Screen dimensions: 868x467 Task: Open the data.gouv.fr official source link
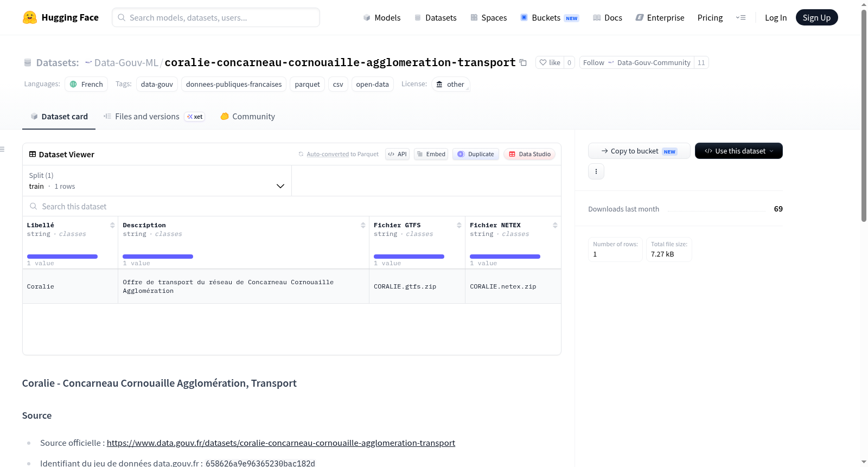[x=281, y=443]
